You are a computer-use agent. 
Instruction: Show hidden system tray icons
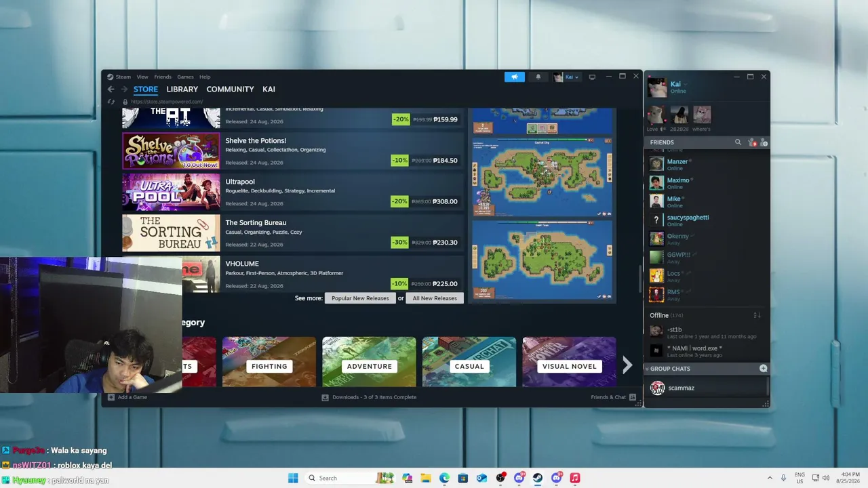(770, 478)
